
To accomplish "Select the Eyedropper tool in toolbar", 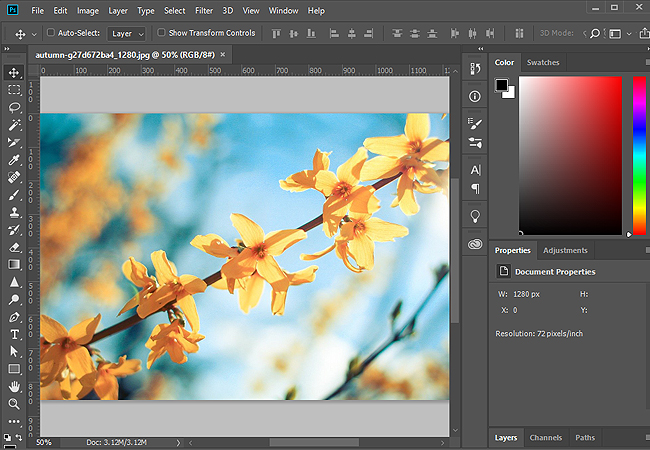I will click(x=14, y=159).
